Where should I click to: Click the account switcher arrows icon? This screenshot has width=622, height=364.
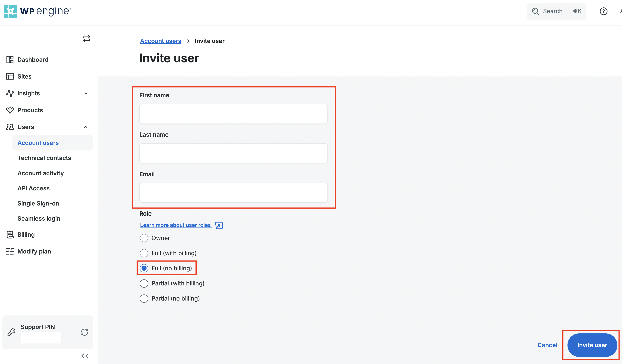click(86, 38)
